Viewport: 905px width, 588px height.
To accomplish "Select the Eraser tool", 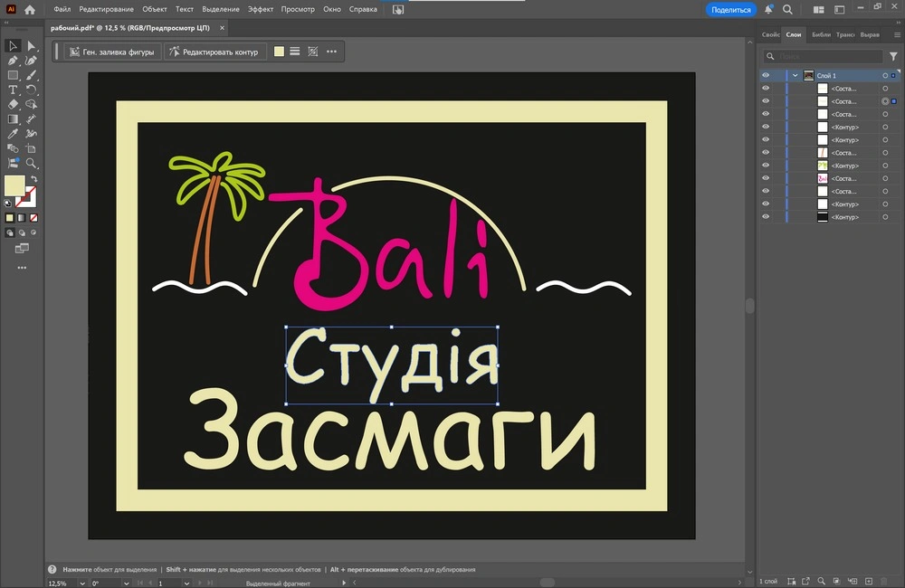I will 13,104.
